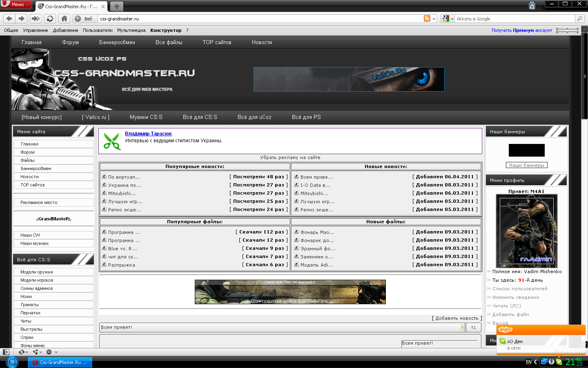The width and height of the screenshot is (588, 368).
Task: Click the Получить Премиум аккаунт link
Action: tap(522, 30)
